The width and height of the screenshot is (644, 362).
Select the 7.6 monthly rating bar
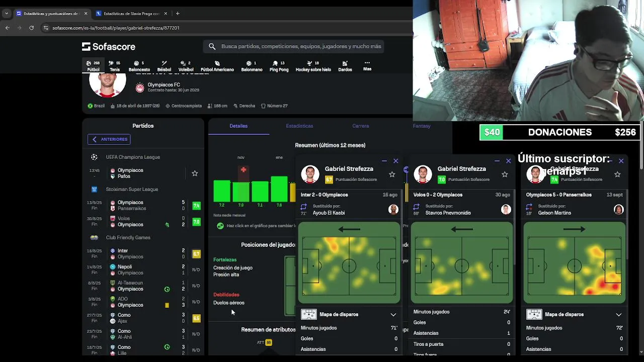pyautogui.click(x=279, y=189)
